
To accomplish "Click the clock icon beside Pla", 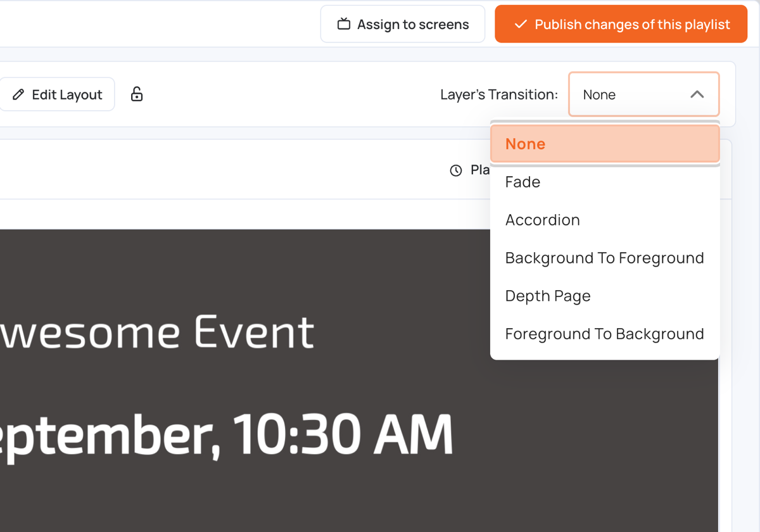I will (456, 170).
